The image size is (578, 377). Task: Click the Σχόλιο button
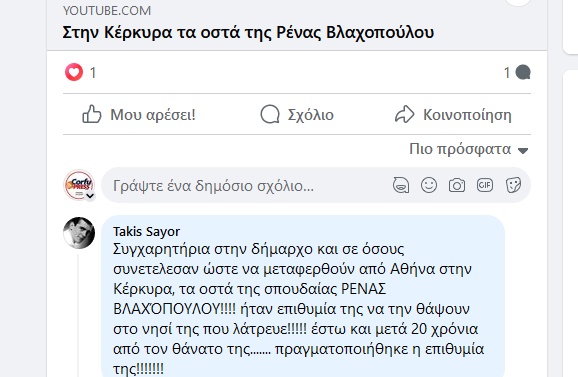(x=297, y=114)
